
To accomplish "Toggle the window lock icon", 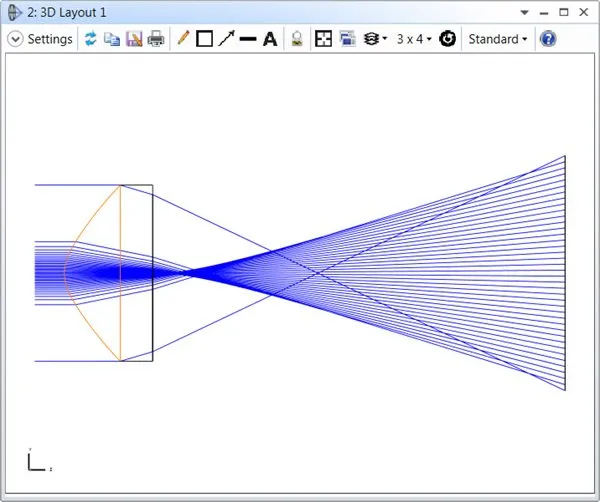I will (296, 39).
